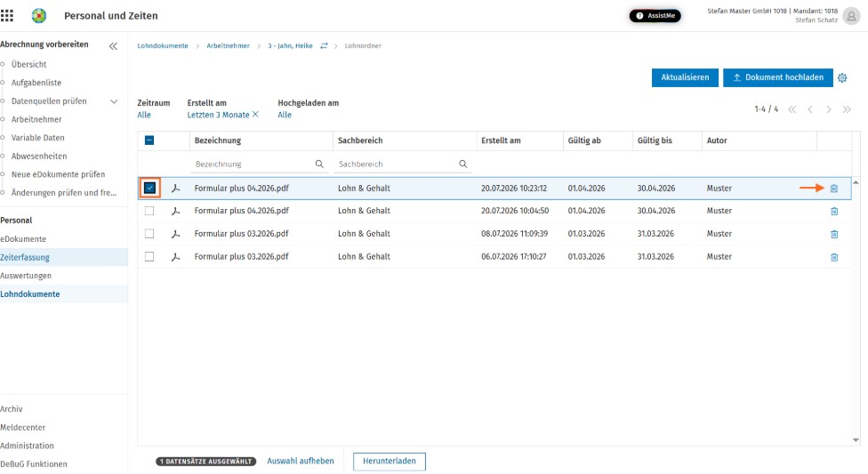868x474 pixels.
Task: Open Abwesenheiten menu item
Action: (x=39, y=157)
